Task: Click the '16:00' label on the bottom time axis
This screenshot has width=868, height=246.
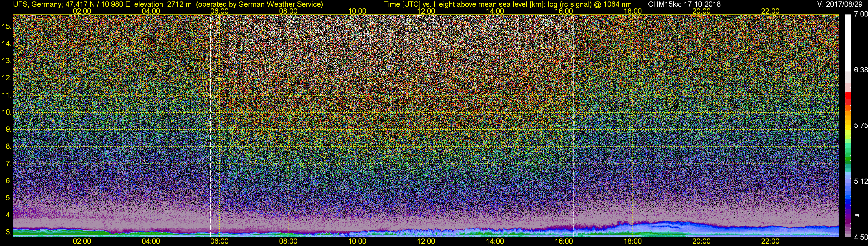Action: click(564, 242)
